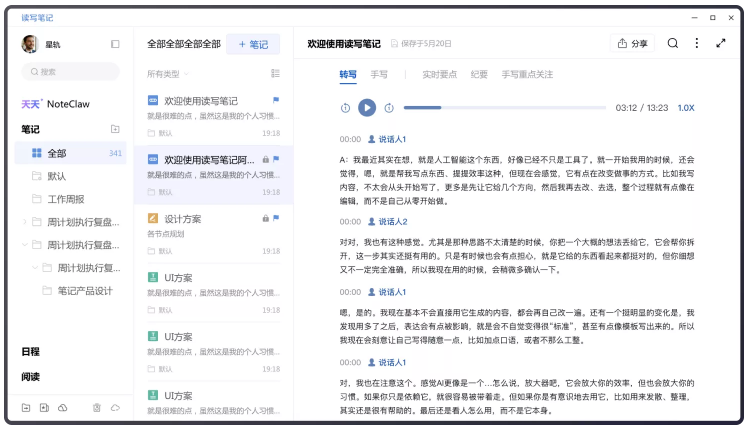747x429 pixels.
Task: Play the audio recording
Action: tap(367, 108)
